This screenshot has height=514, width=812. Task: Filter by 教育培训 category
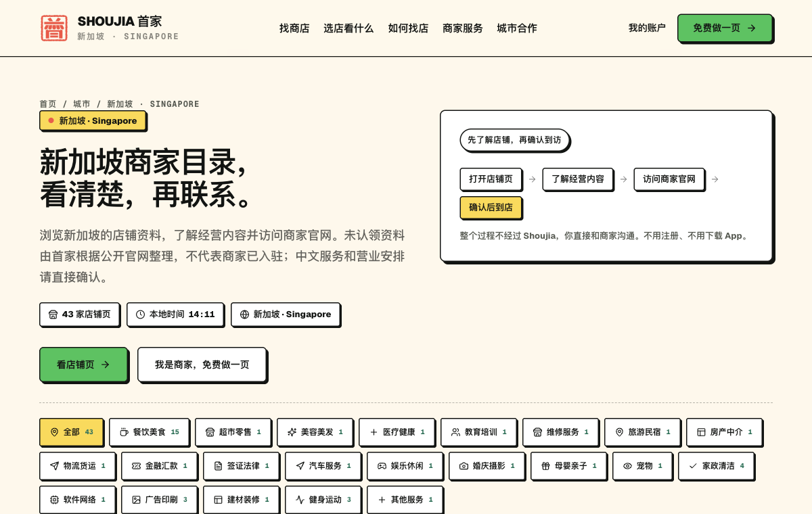coord(479,432)
